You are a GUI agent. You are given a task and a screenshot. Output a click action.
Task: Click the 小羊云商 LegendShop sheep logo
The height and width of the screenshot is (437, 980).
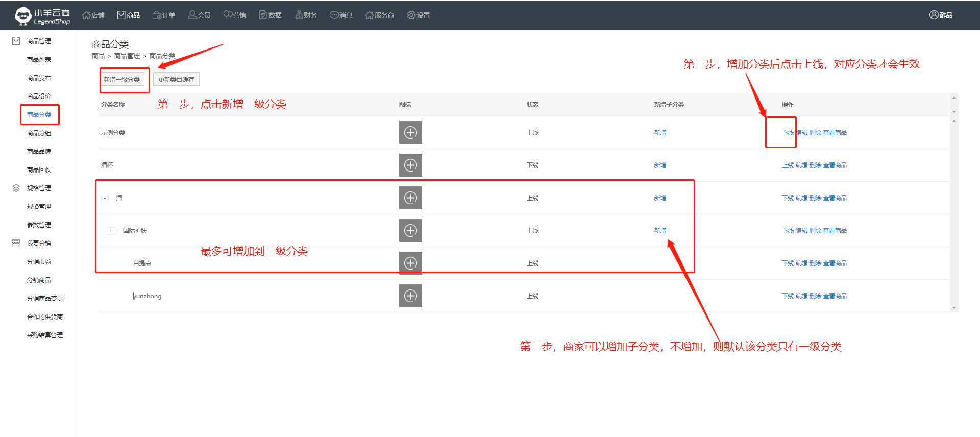point(23,16)
